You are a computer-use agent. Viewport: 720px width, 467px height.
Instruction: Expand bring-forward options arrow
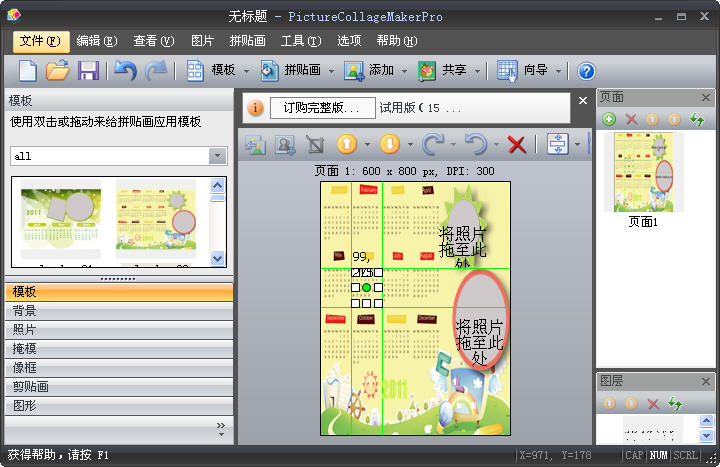pyautogui.click(x=367, y=145)
